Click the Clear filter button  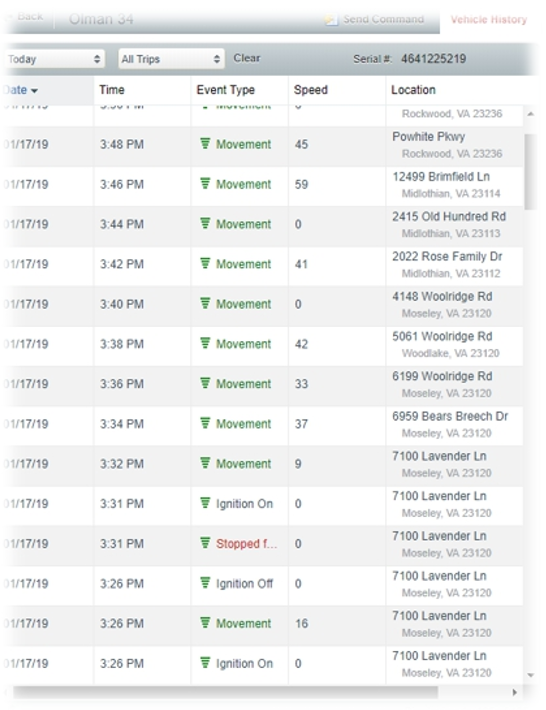[247, 58]
